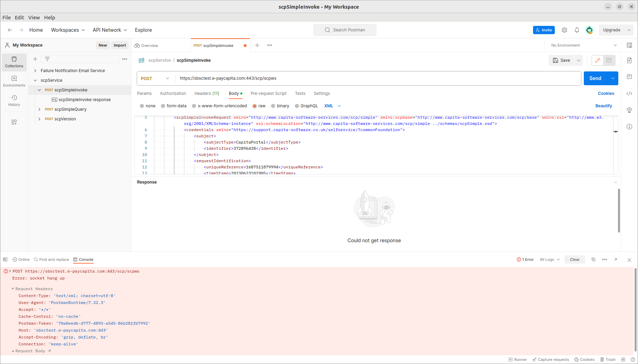Screen dimensions: 638x364
Task: Open the Send button dropdown arrow
Action: [613, 78]
